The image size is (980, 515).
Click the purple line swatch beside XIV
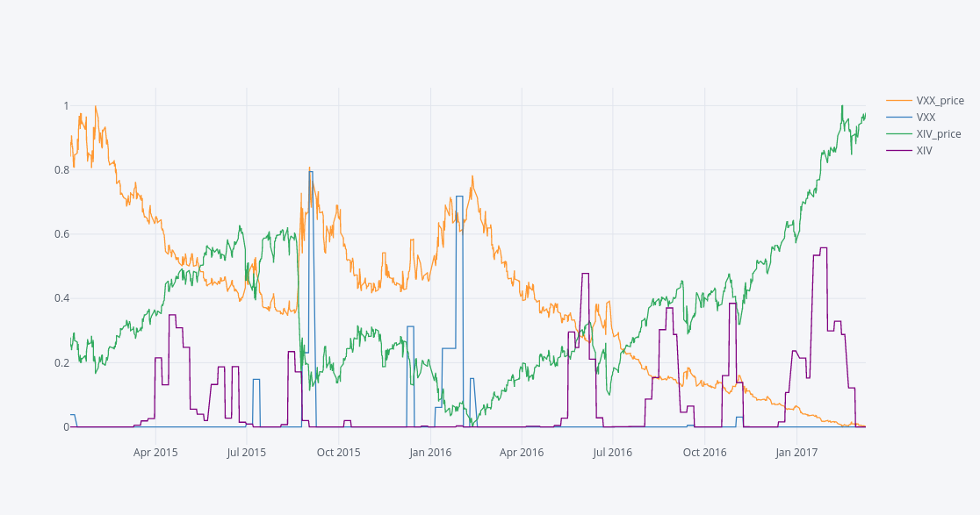899,151
